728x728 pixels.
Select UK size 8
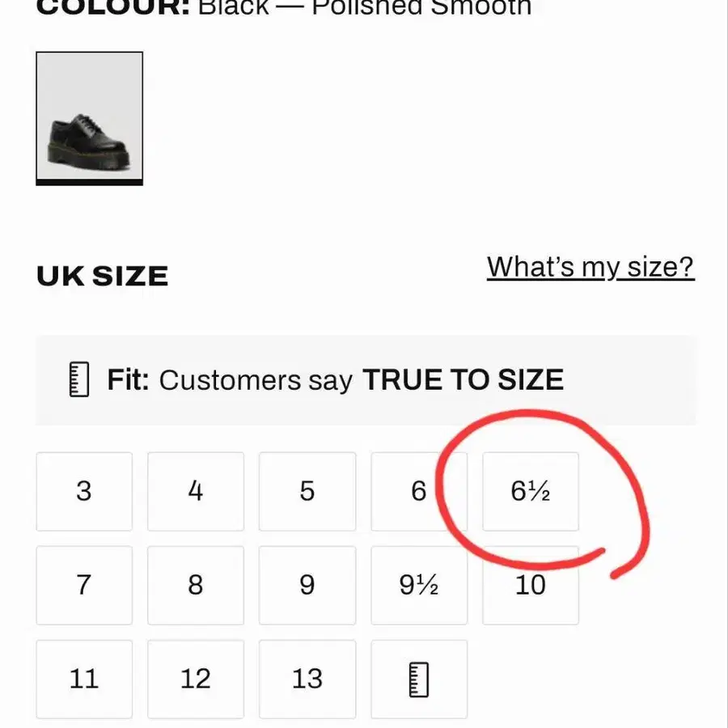(x=196, y=585)
